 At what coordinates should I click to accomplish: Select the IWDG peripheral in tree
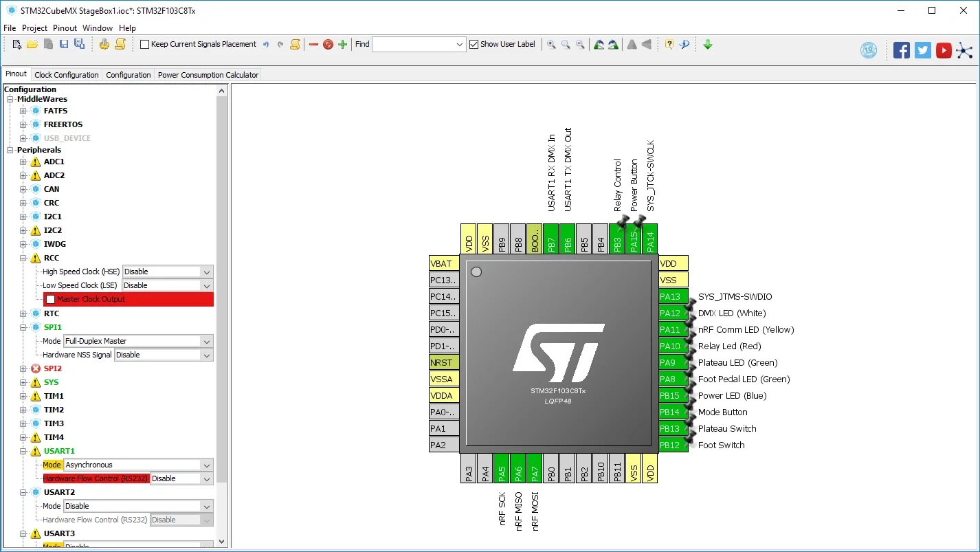55,244
